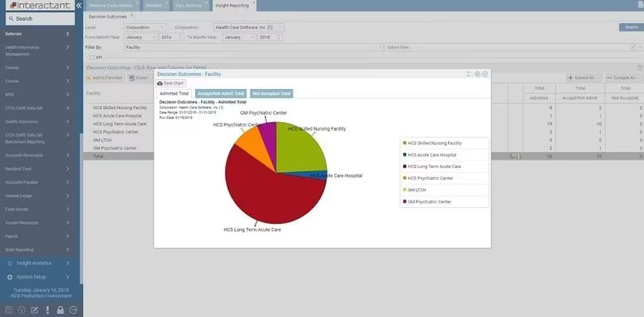
Task: Switch to the Admitted Total chart tab
Action: [x=175, y=94]
